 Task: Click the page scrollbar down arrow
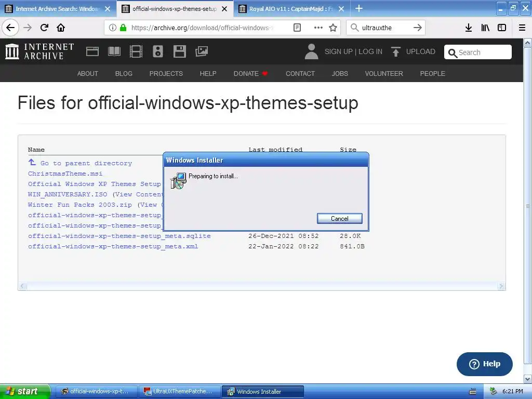528,379
